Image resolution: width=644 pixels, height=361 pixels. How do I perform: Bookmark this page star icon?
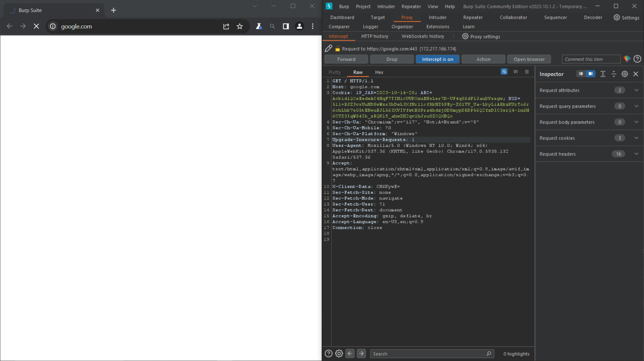239,26
